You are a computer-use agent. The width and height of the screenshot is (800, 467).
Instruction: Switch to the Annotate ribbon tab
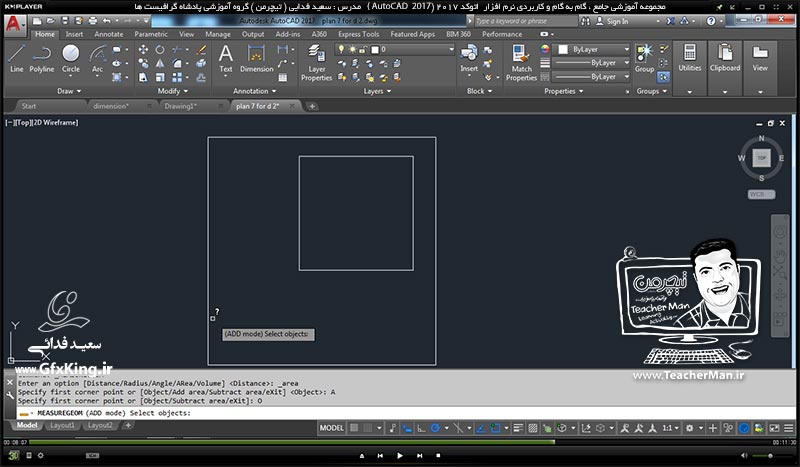[109, 34]
